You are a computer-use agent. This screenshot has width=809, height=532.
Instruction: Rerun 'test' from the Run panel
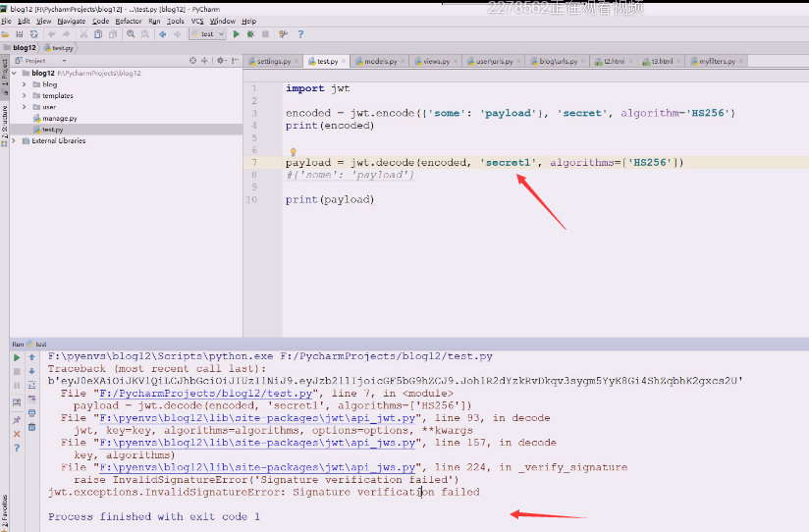(x=17, y=357)
